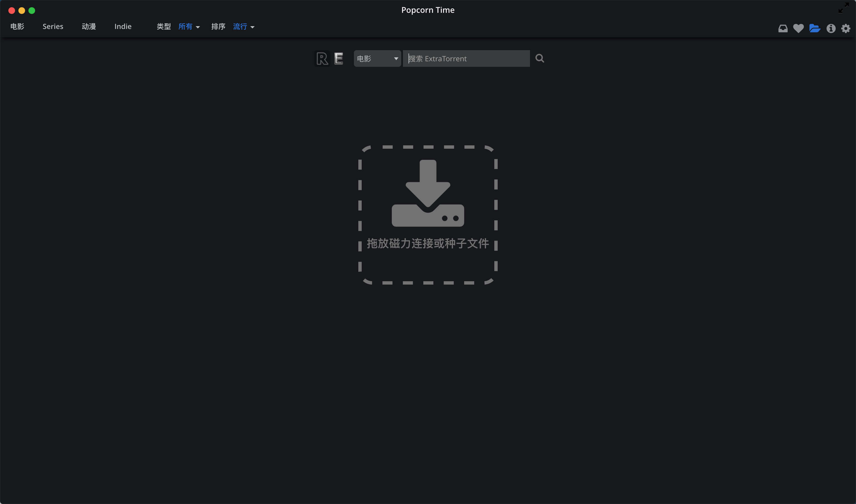Open the Torrent Collection inbox icon
This screenshot has height=504, width=856.
[x=783, y=28]
